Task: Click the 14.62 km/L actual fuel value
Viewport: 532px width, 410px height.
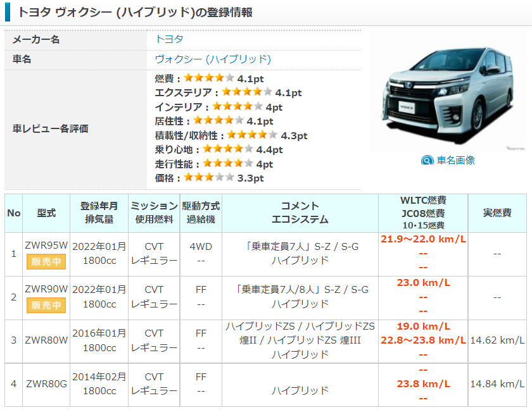Action: click(x=497, y=340)
